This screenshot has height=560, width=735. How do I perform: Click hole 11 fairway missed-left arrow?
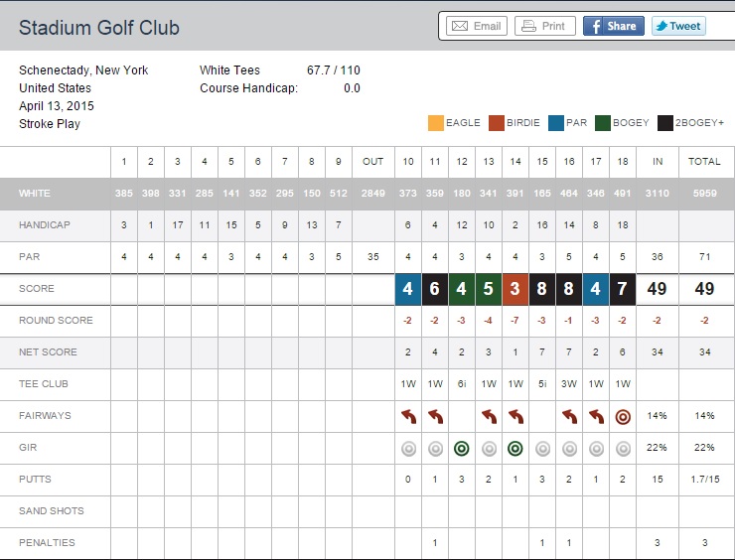(435, 417)
